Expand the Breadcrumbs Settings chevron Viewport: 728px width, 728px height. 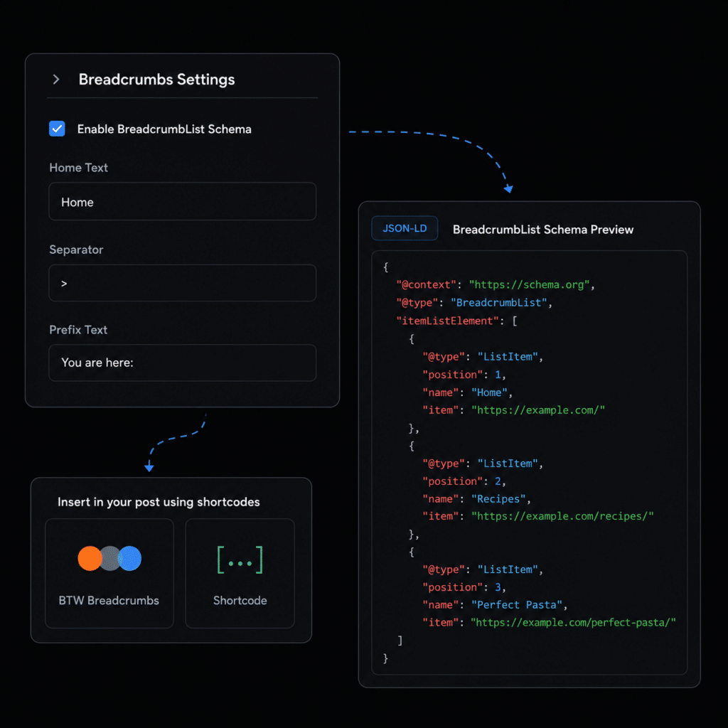click(x=56, y=80)
